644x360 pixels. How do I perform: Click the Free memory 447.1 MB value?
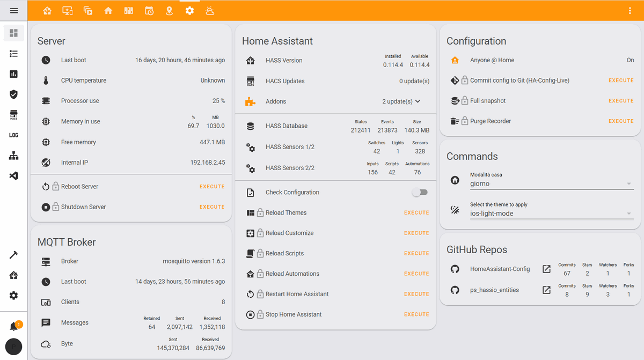(212, 142)
